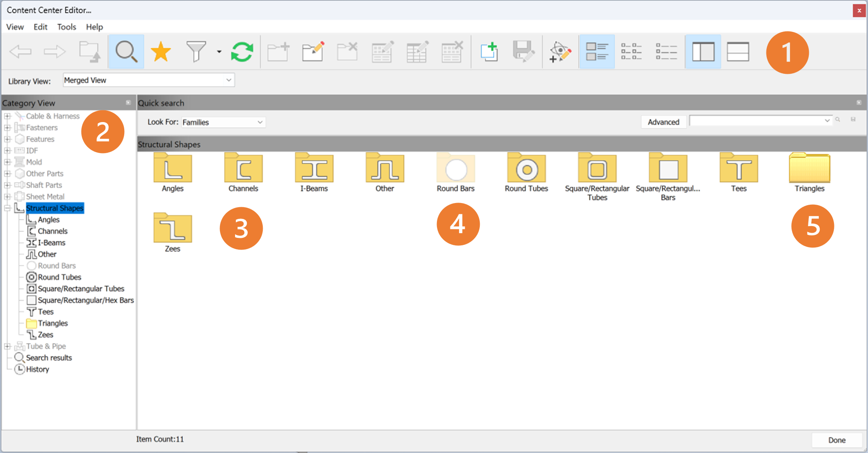This screenshot has height=453, width=868.
Task: Expand the Shaft Parts category
Action: click(x=7, y=185)
